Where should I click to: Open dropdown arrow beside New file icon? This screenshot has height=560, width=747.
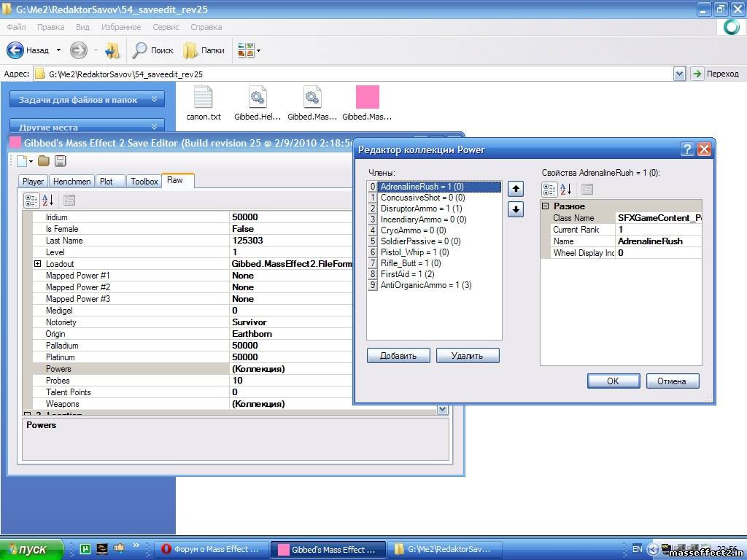[31, 161]
